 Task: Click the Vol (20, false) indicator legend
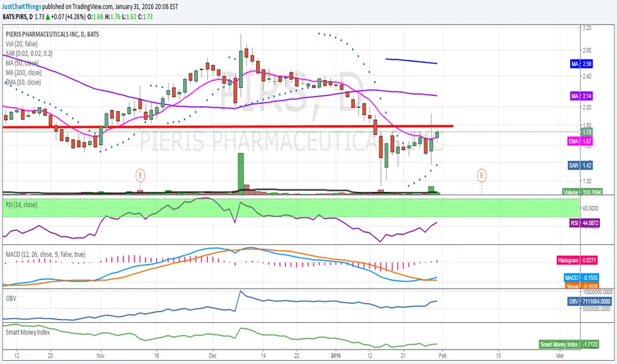[x=22, y=44]
